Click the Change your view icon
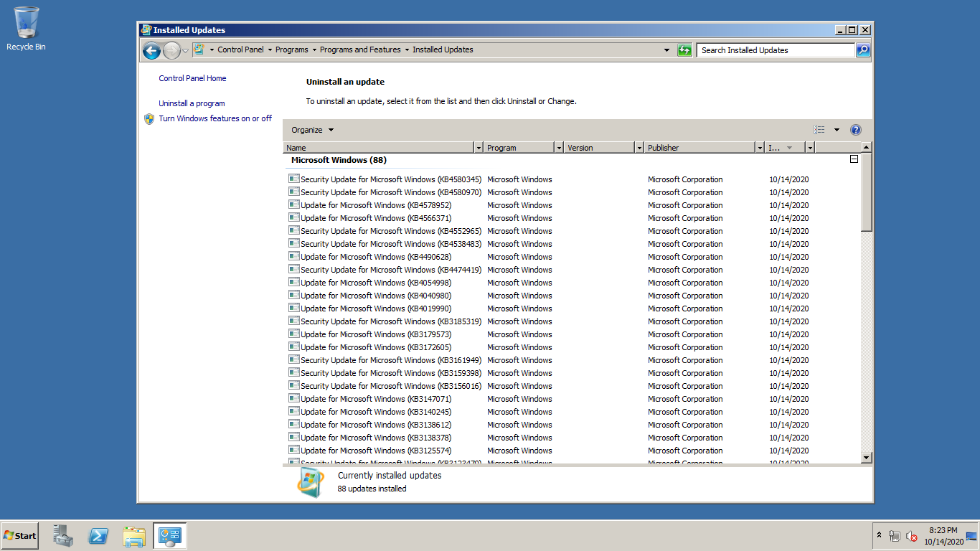The image size is (980, 551). (x=819, y=130)
